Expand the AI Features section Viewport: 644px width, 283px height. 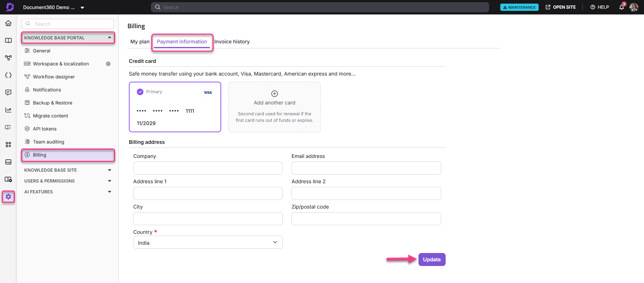point(68,192)
